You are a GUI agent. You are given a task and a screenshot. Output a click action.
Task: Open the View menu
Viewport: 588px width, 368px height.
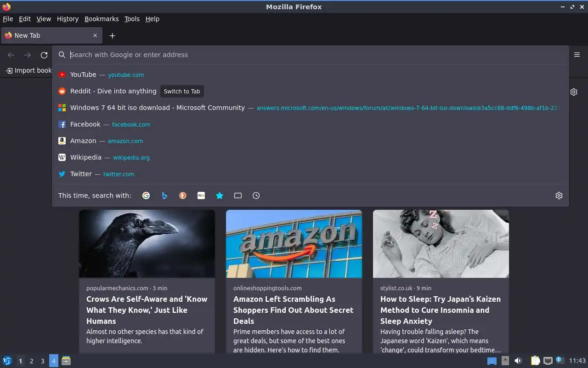tap(44, 19)
